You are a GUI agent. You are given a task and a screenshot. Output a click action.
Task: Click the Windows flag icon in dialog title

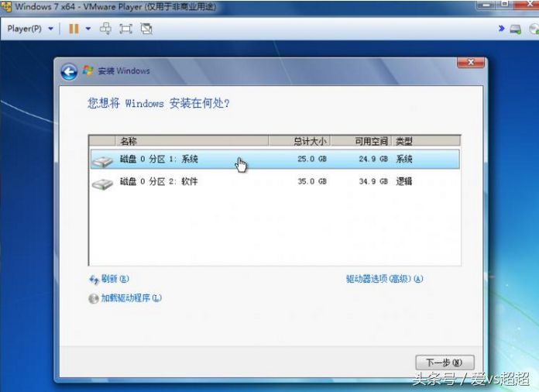point(88,70)
